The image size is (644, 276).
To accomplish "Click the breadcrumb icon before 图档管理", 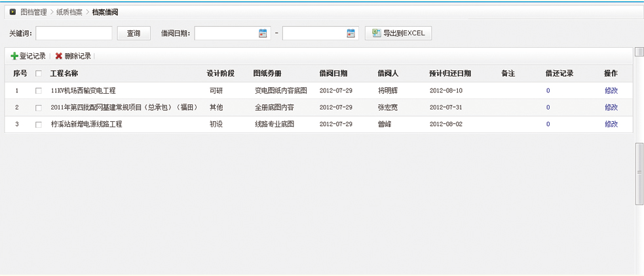I will point(12,12).
